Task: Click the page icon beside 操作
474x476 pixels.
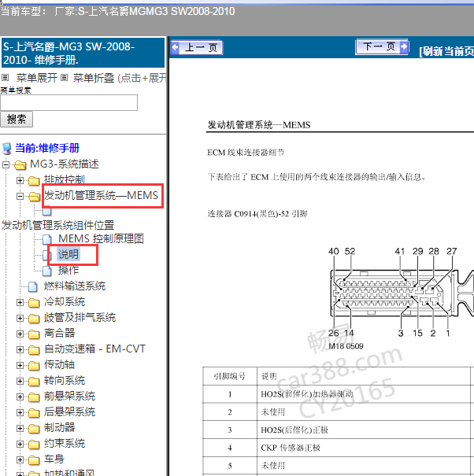Action: pyautogui.click(x=46, y=271)
